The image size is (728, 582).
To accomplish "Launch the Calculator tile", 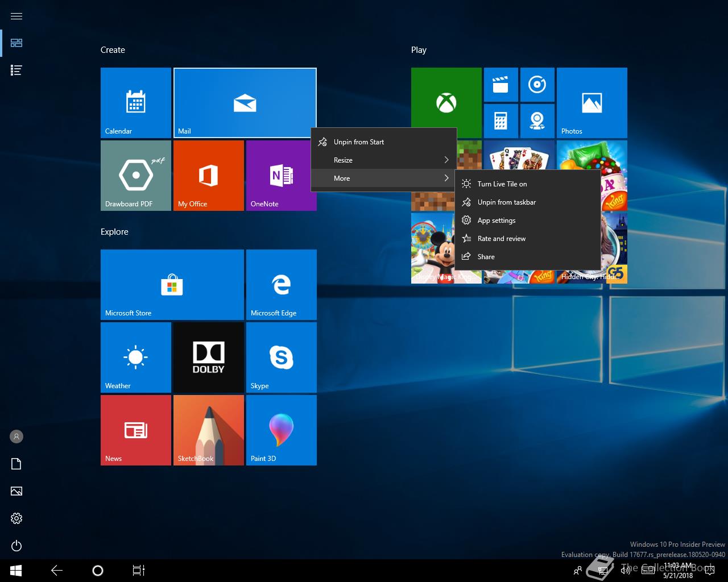I will pyautogui.click(x=501, y=121).
